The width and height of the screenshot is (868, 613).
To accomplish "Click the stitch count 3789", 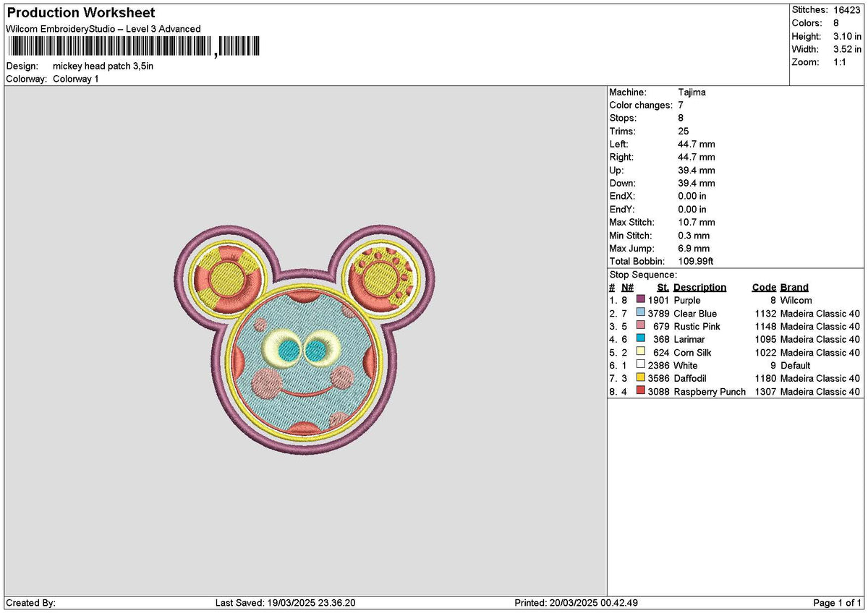I will (x=658, y=313).
